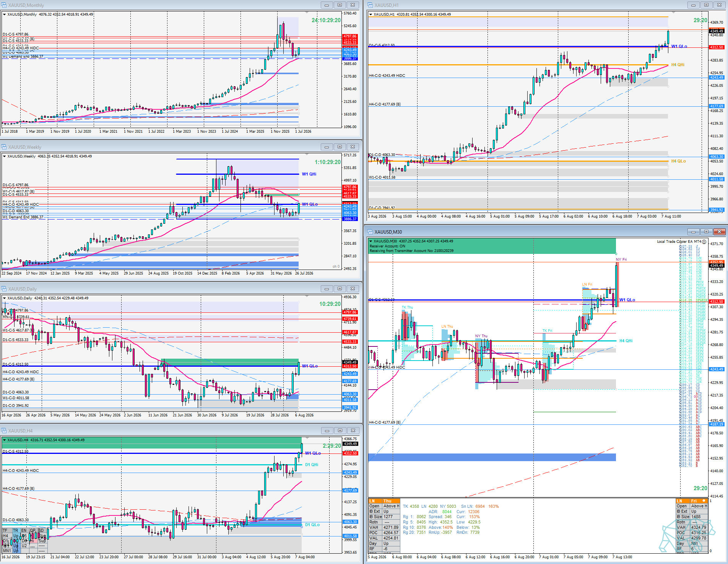Select the H4 QHi label on M30 chart
Screen dimensions: 728x564
click(626, 341)
